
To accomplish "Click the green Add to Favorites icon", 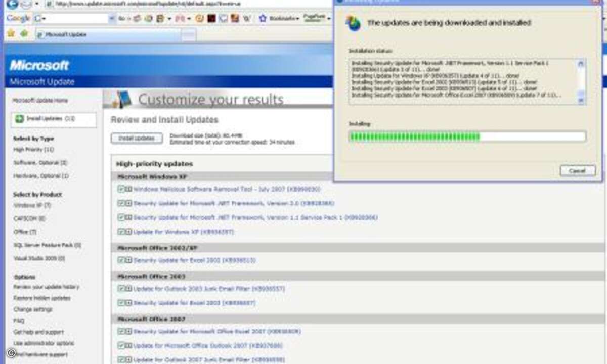I will [24, 33].
